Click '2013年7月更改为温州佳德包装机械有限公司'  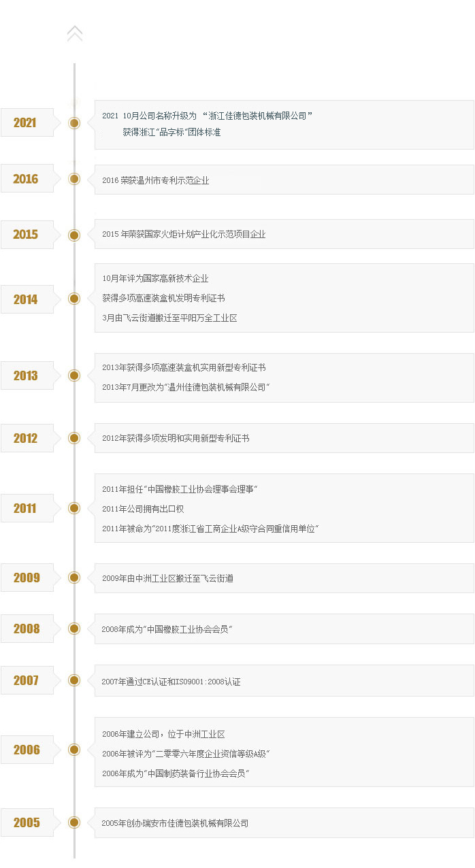[x=186, y=387]
